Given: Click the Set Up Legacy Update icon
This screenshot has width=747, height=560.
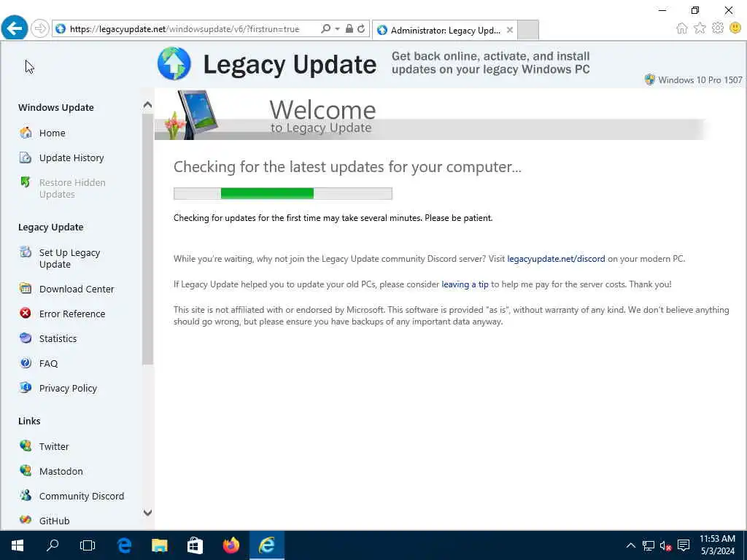Looking at the screenshot, I should tap(26, 252).
